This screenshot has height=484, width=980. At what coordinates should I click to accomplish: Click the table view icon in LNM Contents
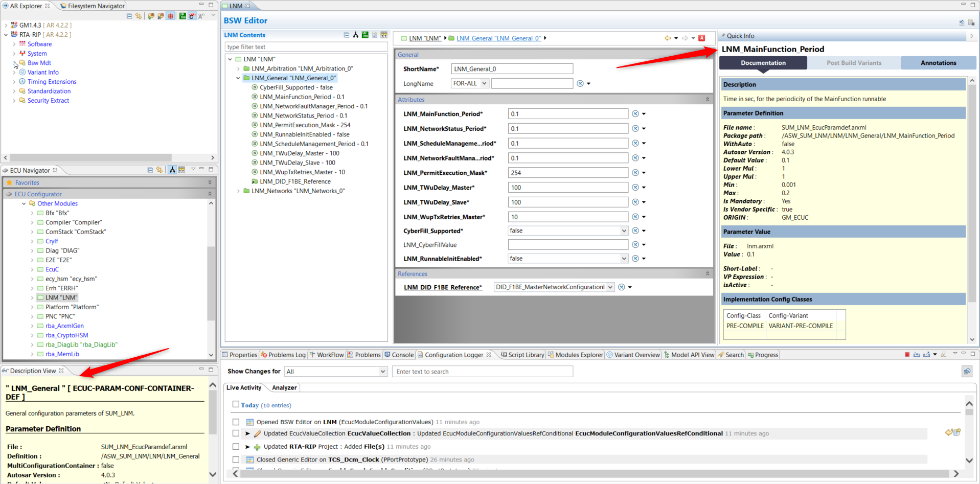point(384,35)
